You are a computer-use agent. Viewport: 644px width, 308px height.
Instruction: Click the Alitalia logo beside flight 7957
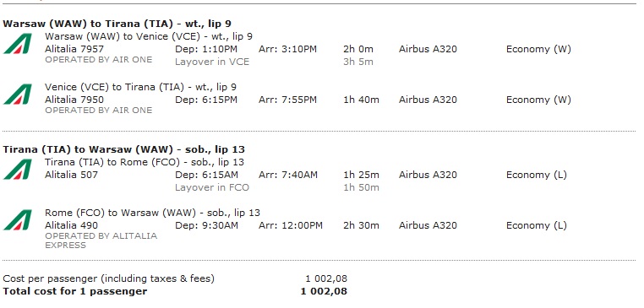pos(18,44)
